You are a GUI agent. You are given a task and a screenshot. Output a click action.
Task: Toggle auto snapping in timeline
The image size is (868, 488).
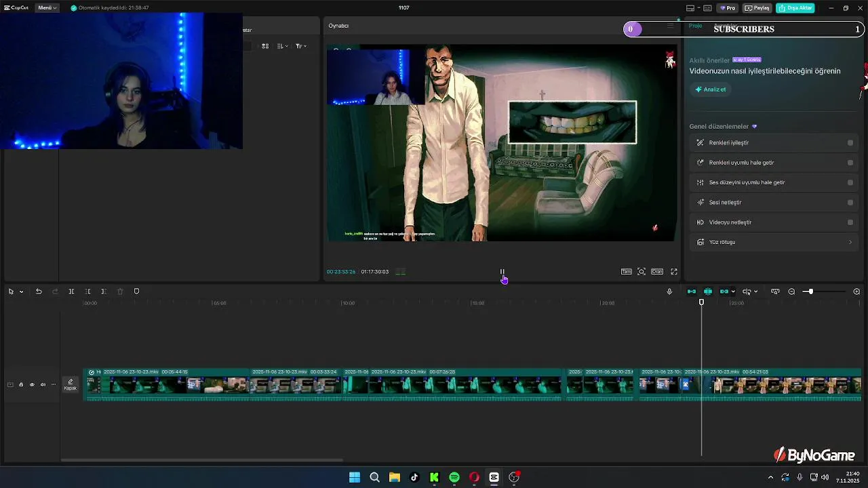click(x=708, y=291)
